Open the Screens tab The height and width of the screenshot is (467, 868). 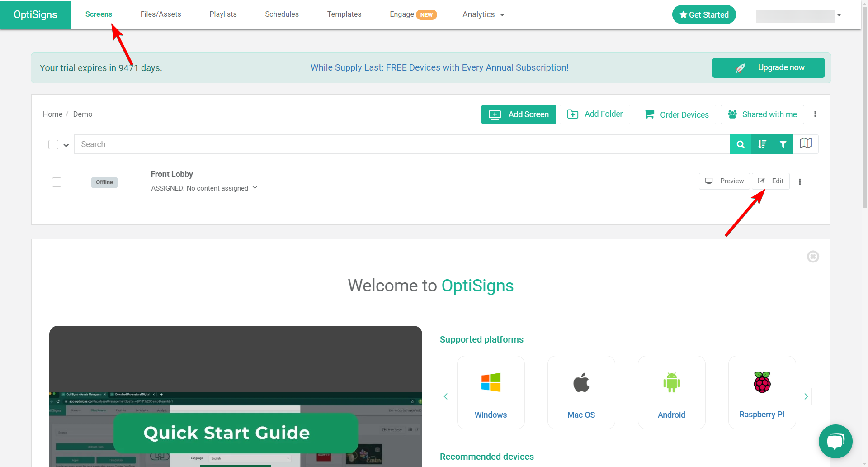point(99,14)
